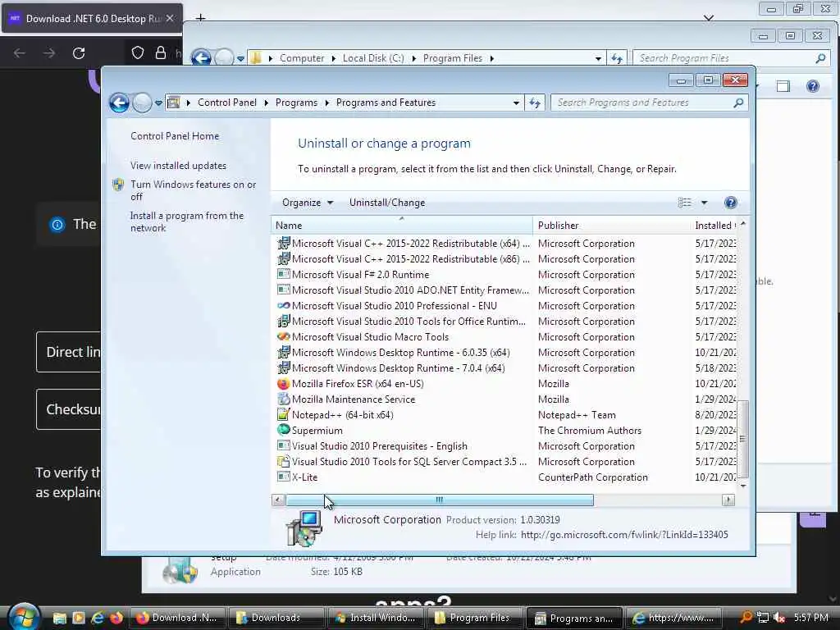Click the Mozilla Maintenance Service icon

point(283,399)
